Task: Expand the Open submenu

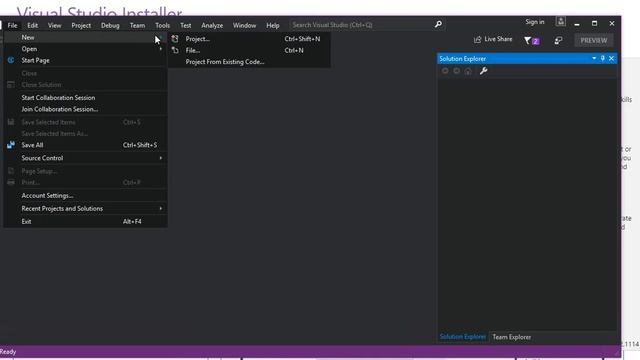Action: pyautogui.click(x=85, y=49)
